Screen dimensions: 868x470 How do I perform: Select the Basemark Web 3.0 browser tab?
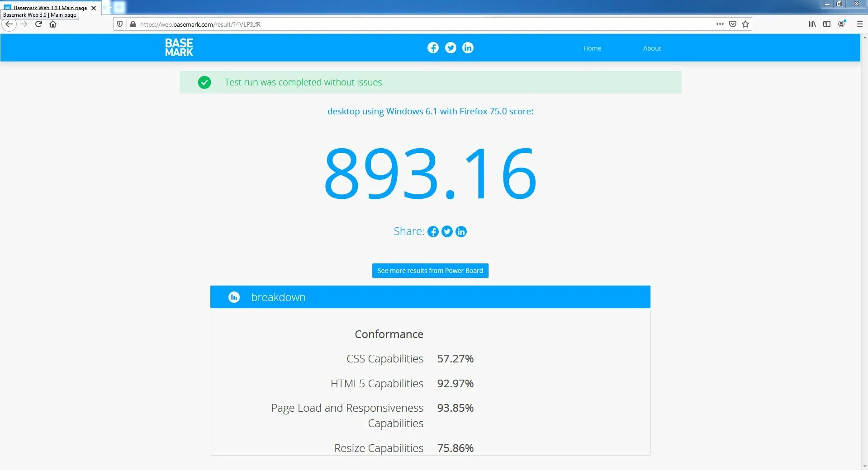50,8
